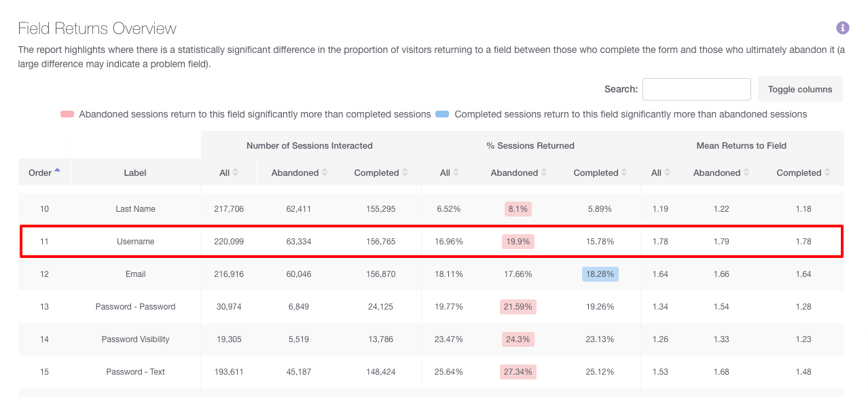
Task: Click the blue 18.28% badge for Email
Action: point(600,274)
